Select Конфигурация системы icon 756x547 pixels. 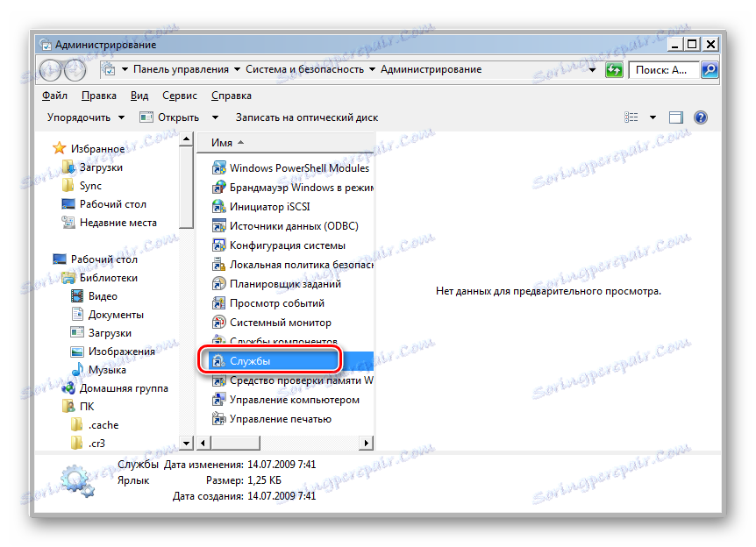pos(219,245)
